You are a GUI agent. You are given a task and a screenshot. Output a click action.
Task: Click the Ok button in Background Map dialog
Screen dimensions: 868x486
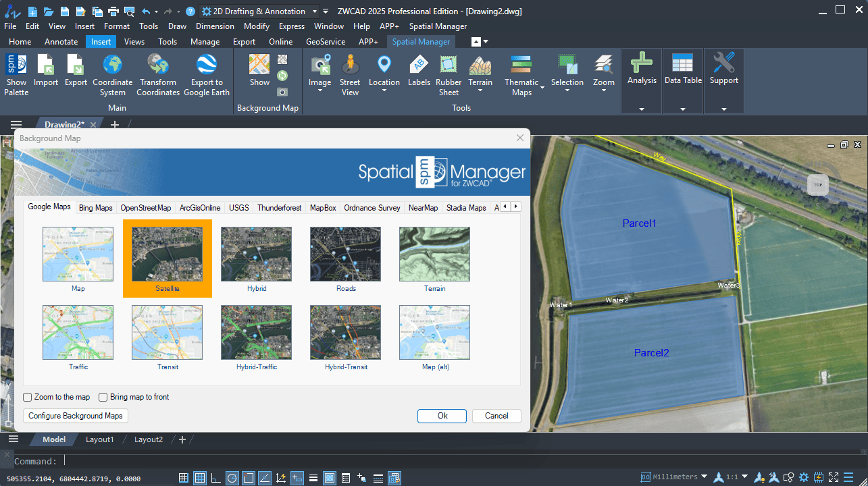[442, 416]
